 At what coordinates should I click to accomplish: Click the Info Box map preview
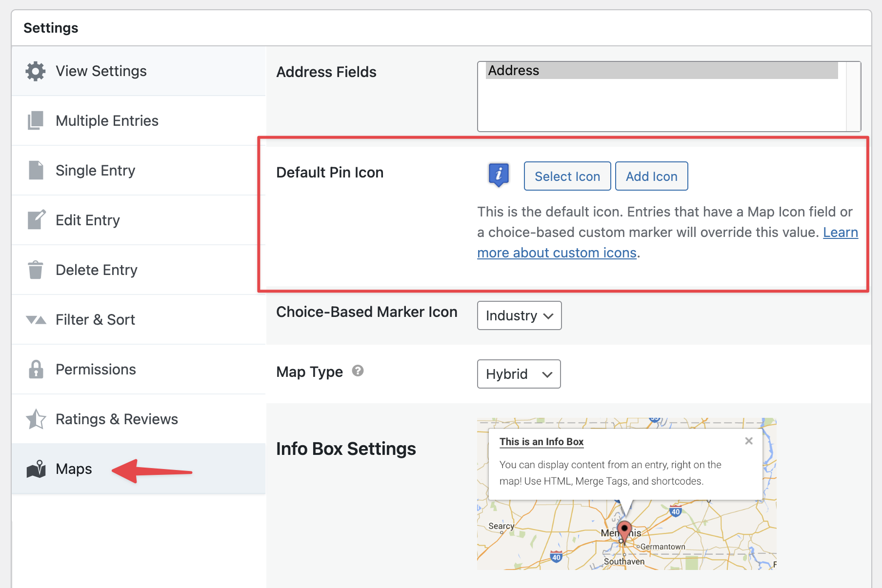626,493
